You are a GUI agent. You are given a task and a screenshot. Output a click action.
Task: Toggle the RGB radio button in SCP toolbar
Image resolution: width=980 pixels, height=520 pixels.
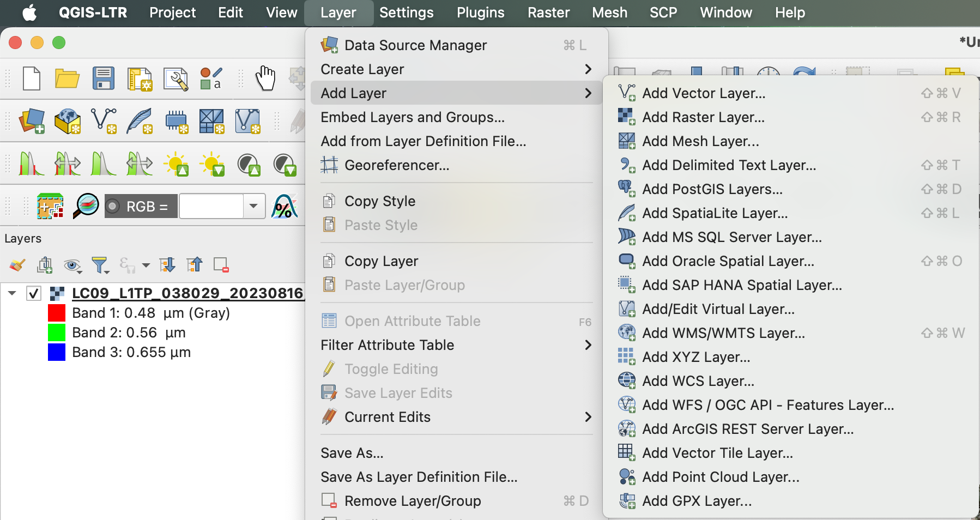tap(113, 207)
